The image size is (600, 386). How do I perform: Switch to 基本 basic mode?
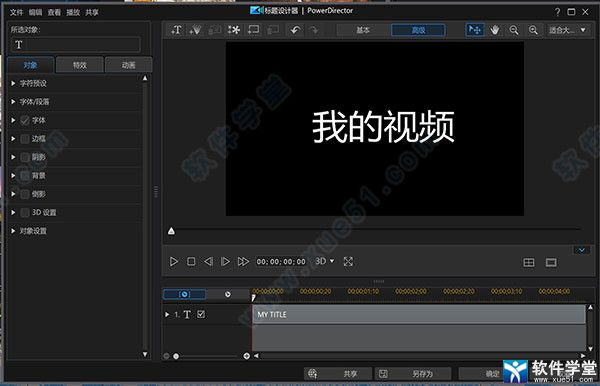(363, 30)
